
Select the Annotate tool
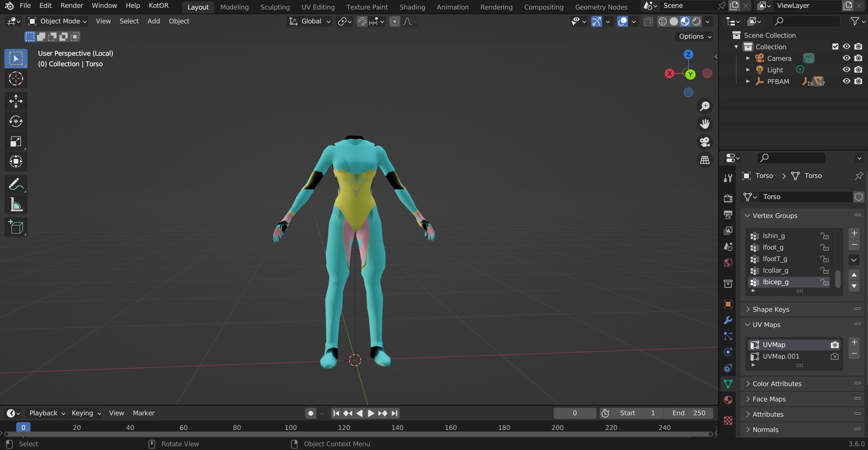pos(16,184)
